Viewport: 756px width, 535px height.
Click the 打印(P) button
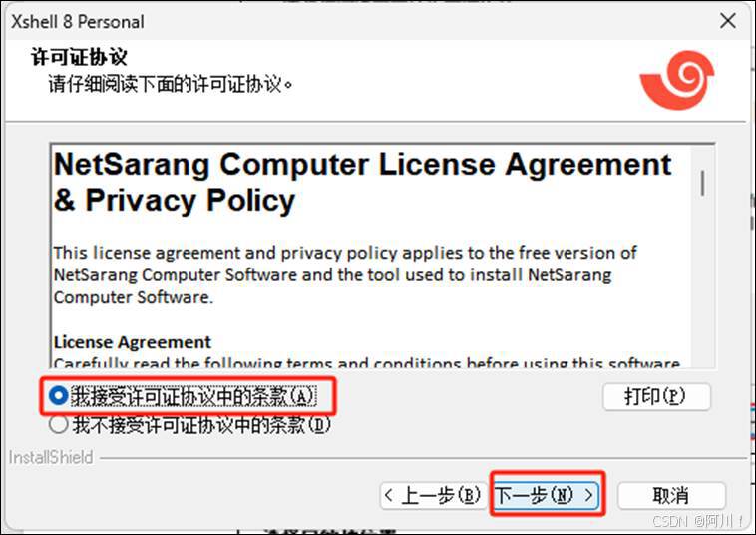tap(656, 397)
